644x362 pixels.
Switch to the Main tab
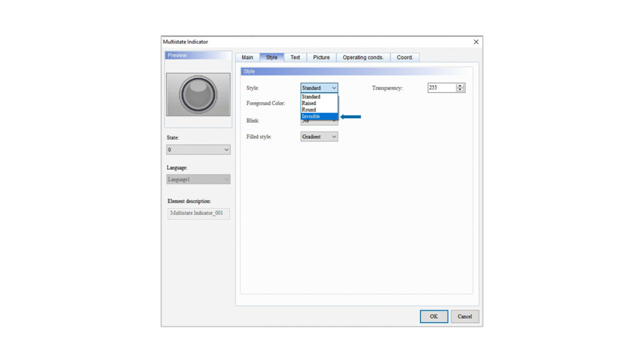click(247, 57)
